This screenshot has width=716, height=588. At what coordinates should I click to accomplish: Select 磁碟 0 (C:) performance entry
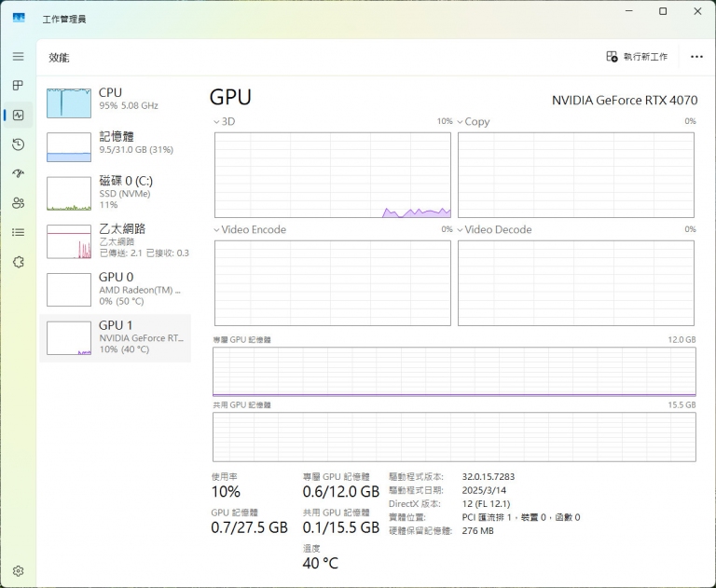(115, 191)
